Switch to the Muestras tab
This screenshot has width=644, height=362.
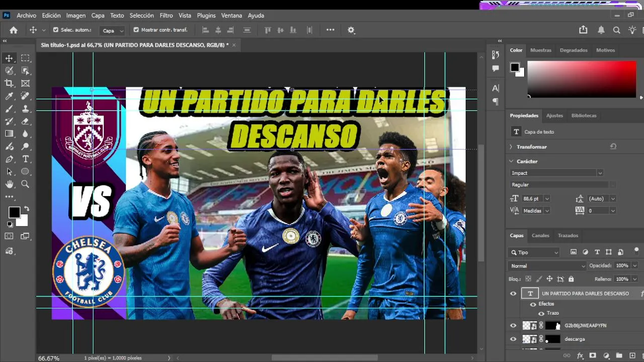(x=541, y=50)
